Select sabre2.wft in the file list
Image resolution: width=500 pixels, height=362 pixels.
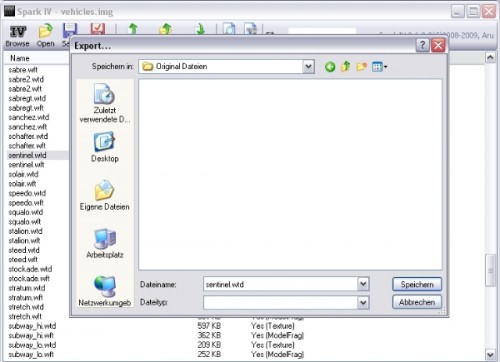25,89
